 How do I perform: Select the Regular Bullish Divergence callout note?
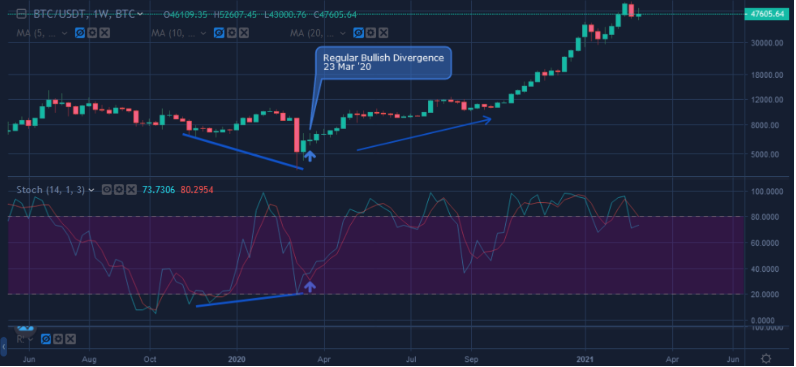383,62
